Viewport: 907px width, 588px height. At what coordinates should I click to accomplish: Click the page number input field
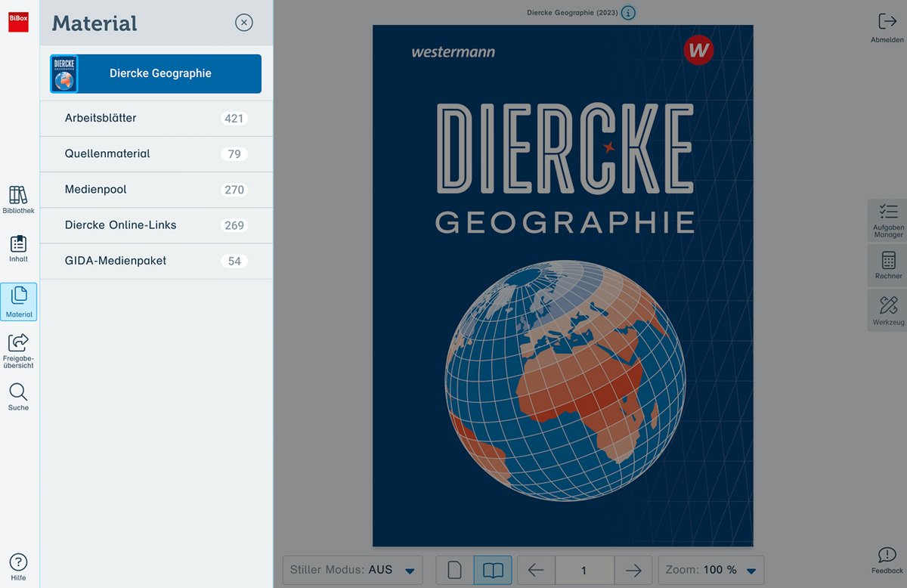pos(584,570)
